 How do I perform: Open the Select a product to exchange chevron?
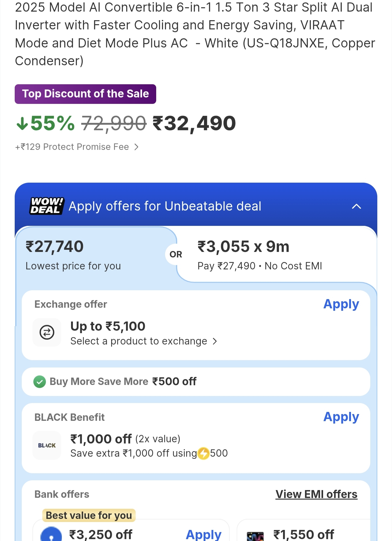tap(215, 341)
